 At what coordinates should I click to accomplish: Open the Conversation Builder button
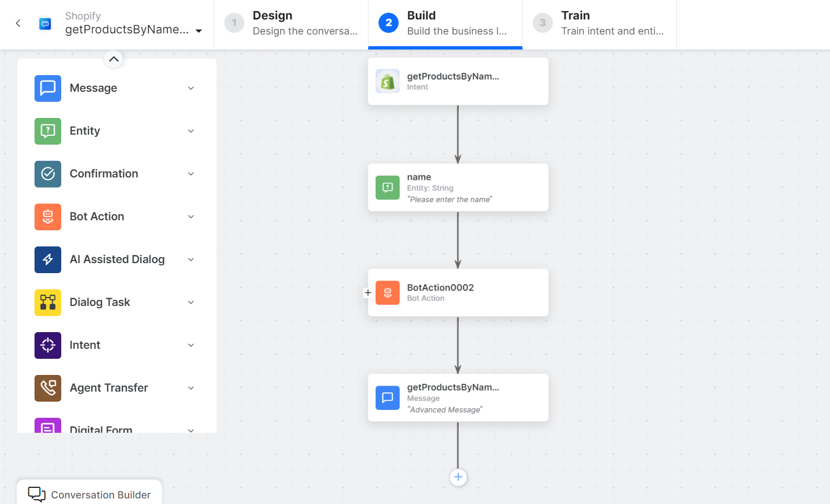(x=90, y=494)
